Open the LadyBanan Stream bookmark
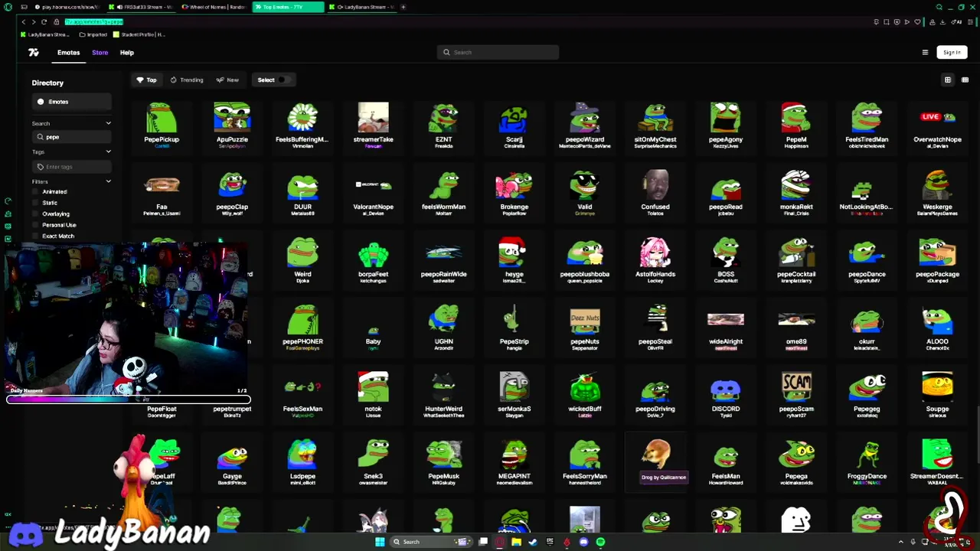980x551 pixels. coord(45,34)
